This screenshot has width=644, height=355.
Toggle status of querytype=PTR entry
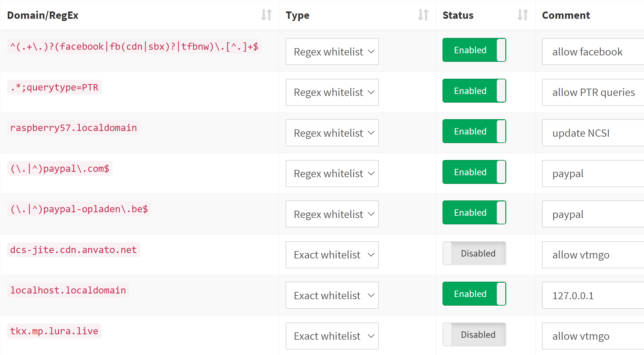[474, 91]
